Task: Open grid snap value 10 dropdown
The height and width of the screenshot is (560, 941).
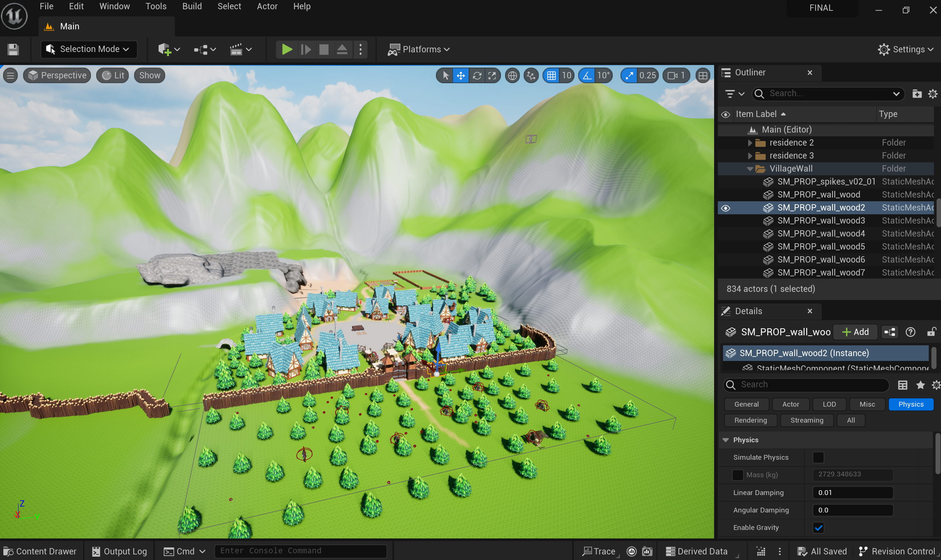Action: click(567, 75)
